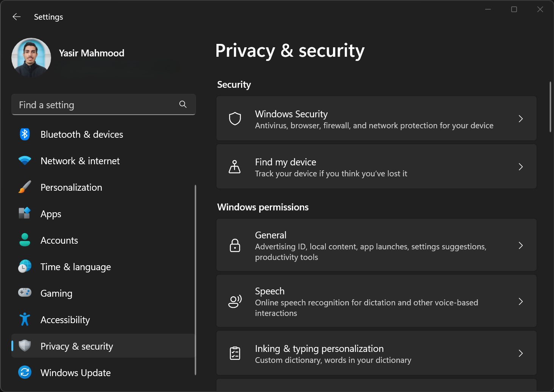The width and height of the screenshot is (554, 392).
Task: Click the Windows Security shield icon
Action: [235, 119]
